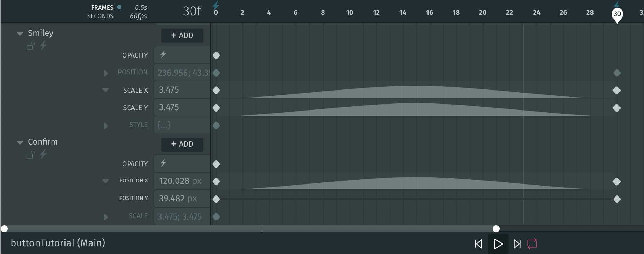Select POSITION X keyframe at frame 30
The width and height of the screenshot is (644, 254).
tap(617, 182)
